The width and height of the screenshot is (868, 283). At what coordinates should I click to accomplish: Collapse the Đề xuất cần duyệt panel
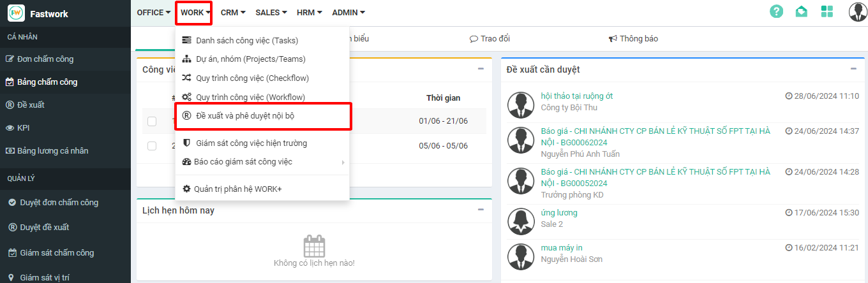tap(853, 69)
